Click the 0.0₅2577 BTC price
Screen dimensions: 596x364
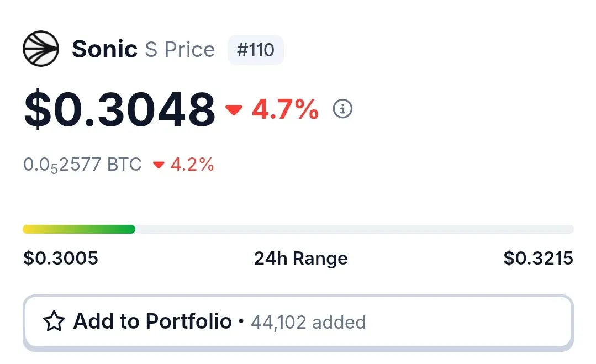(x=82, y=165)
